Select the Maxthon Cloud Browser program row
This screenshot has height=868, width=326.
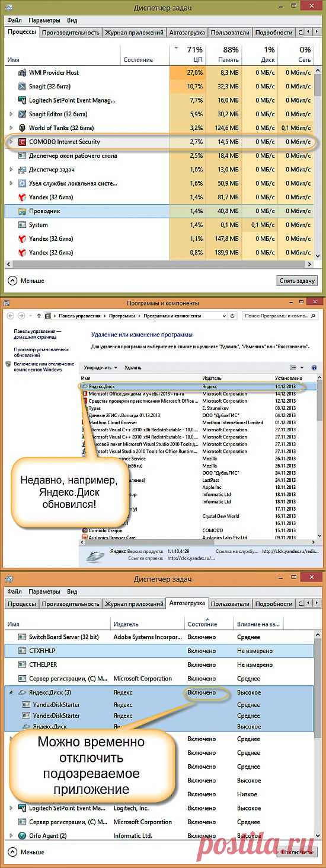pyautogui.click(x=199, y=422)
